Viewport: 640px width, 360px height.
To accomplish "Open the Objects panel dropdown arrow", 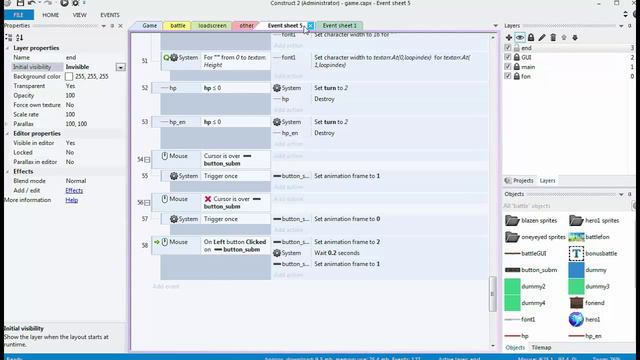I will click(621, 194).
